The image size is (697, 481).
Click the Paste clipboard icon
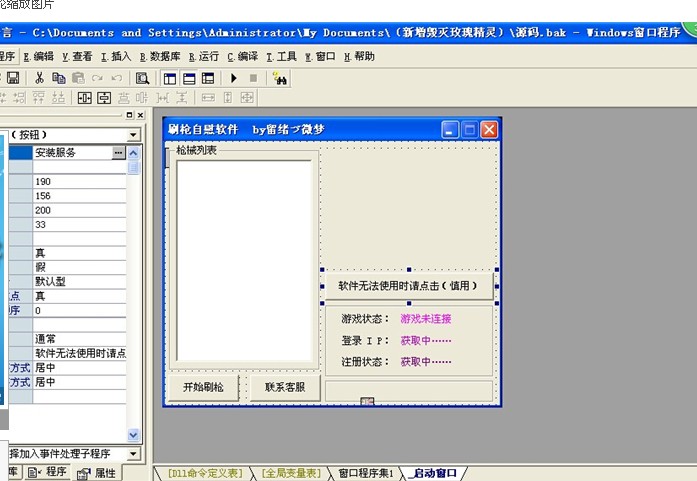[78, 78]
